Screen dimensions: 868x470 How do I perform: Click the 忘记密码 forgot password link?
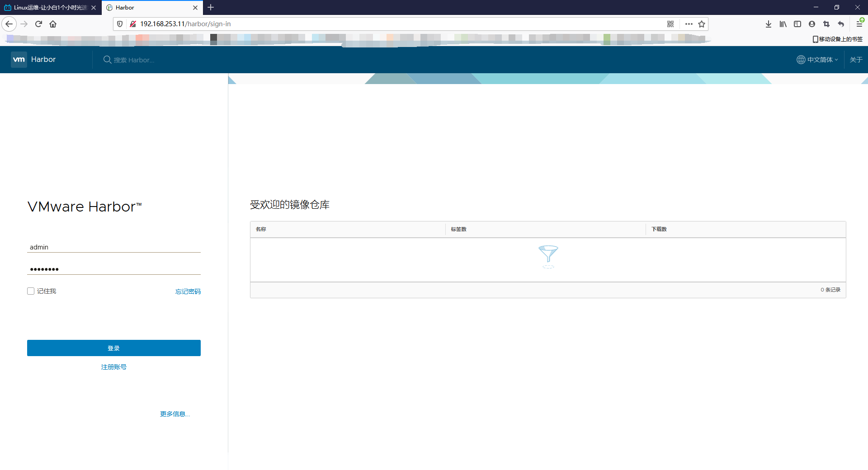[x=188, y=291]
